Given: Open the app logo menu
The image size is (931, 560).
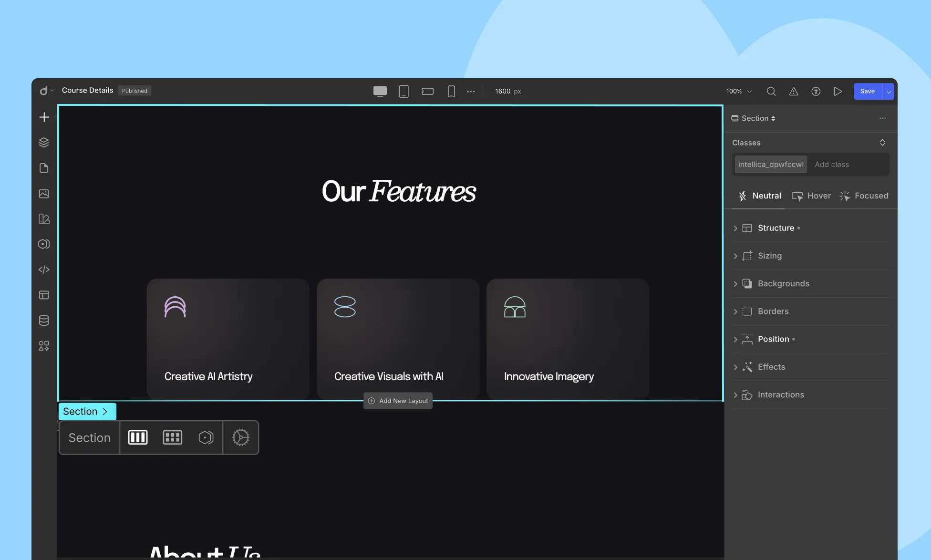Looking at the screenshot, I should [x=46, y=91].
